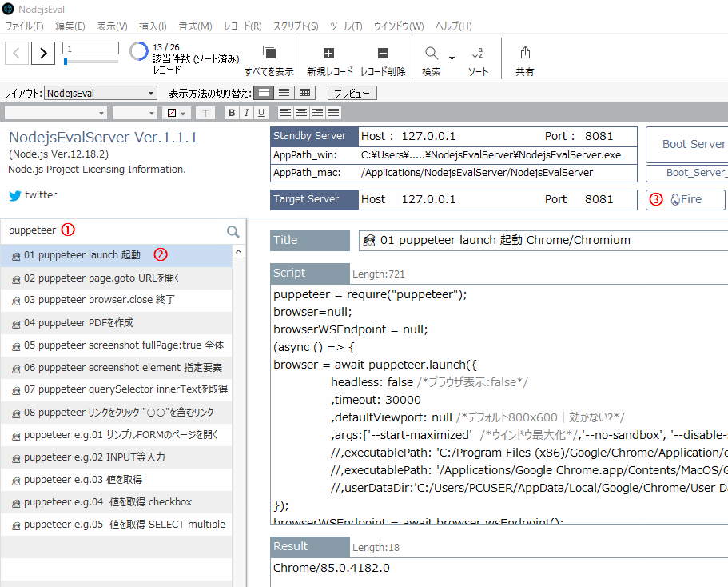The image size is (728, 587).
Task: Click robot icon next to Title field
Action: (369, 240)
